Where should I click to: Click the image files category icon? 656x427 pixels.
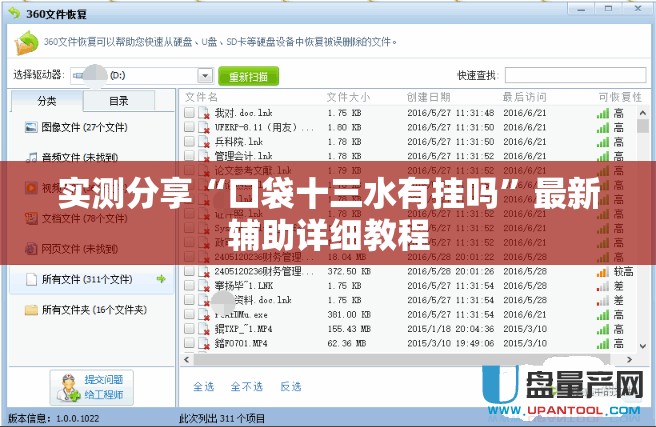click(31, 127)
